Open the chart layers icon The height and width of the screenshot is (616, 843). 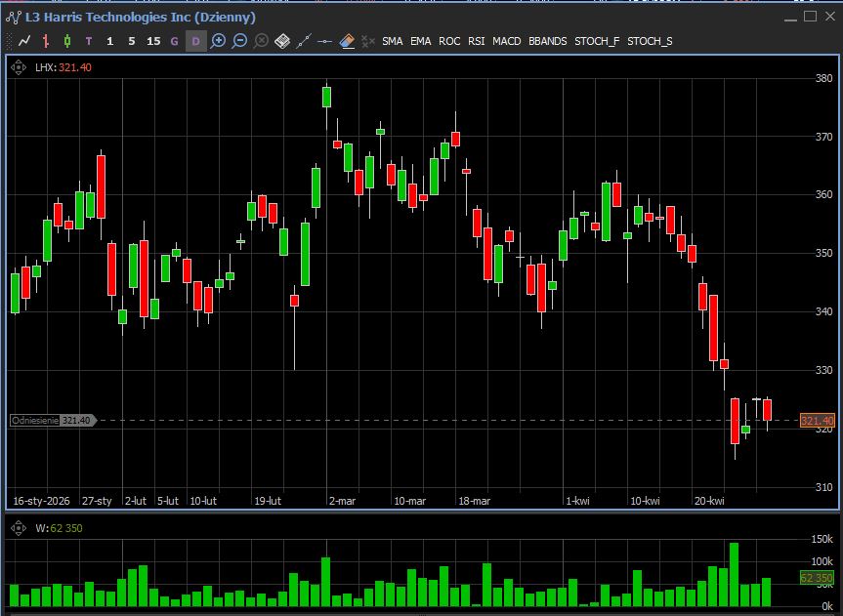pos(282,41)
